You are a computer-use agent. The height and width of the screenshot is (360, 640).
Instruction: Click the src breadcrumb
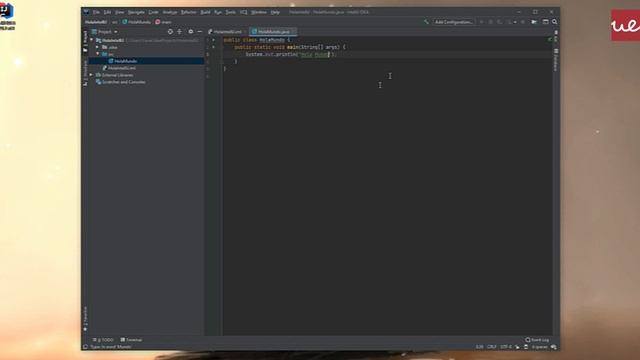tap(115, 22)
